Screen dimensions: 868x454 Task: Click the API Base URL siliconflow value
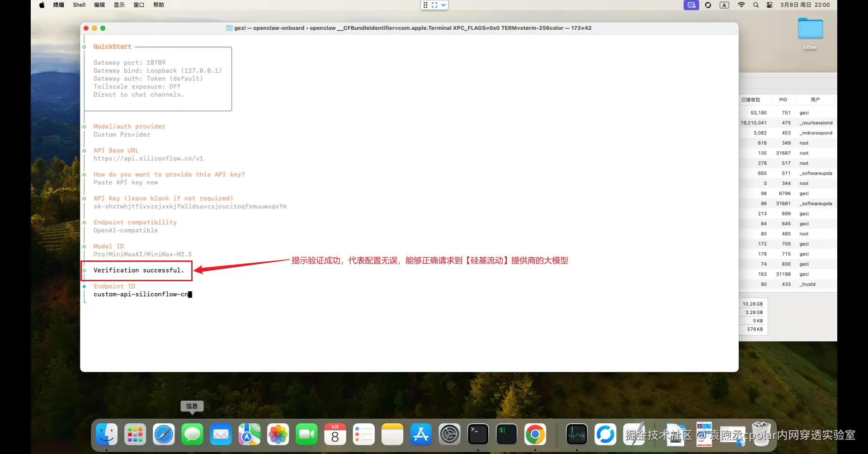[148, 159]
